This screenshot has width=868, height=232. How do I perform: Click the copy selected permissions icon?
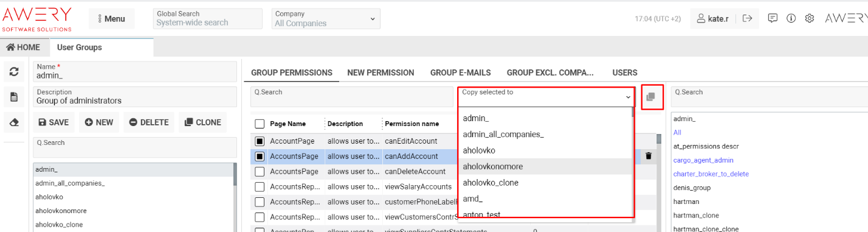pos(651,97)
